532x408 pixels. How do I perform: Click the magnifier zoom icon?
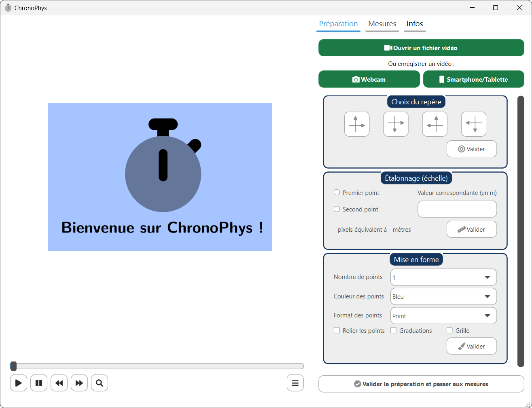pyautogui.click(x=100, y=383)
